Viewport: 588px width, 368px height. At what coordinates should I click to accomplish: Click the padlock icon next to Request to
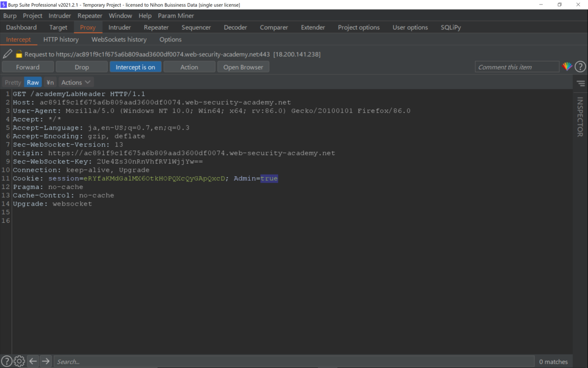[x=19, y=54]
